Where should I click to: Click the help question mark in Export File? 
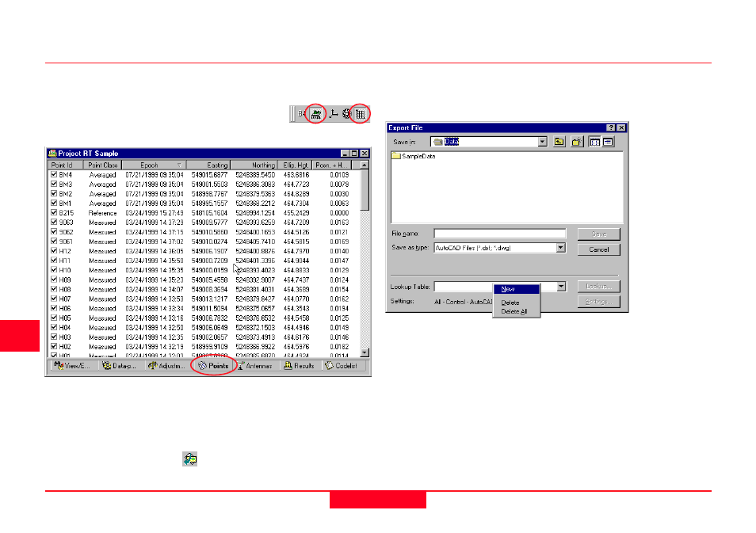611,128
